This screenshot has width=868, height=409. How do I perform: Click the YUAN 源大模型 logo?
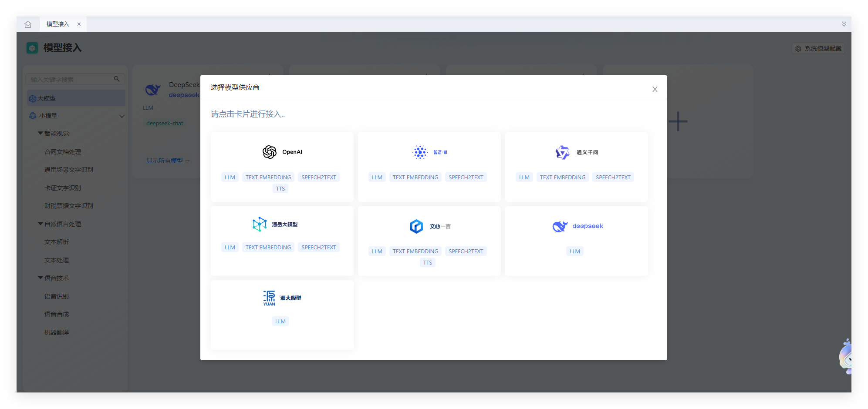269,298
